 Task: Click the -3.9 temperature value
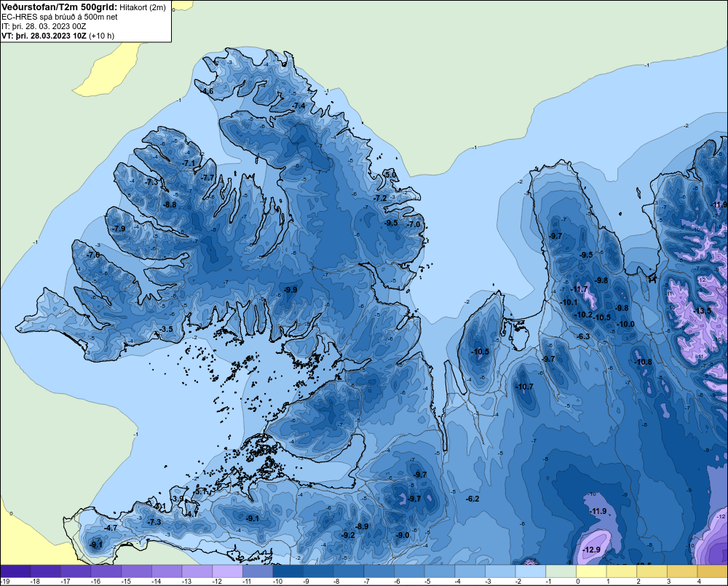pyautogui.click(x=178, y=499)
